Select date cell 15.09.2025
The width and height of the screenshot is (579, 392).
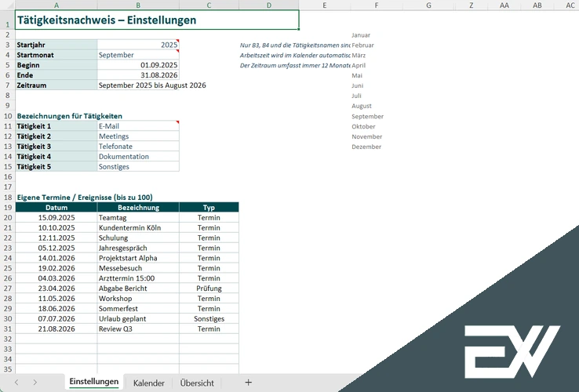pos(56,217)
